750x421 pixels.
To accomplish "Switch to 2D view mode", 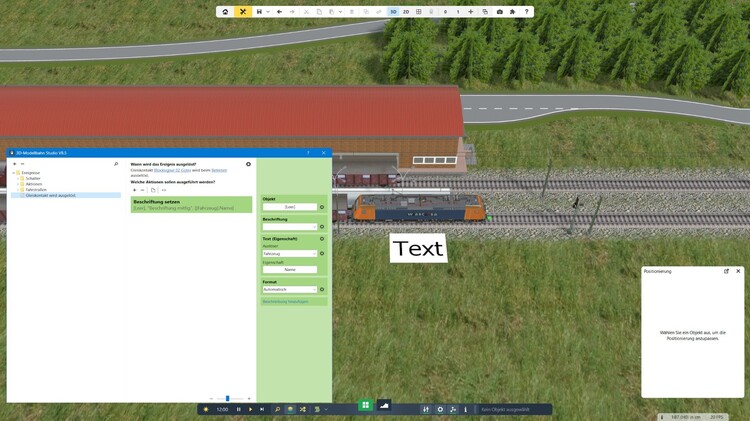I will [x=406, y=11].
